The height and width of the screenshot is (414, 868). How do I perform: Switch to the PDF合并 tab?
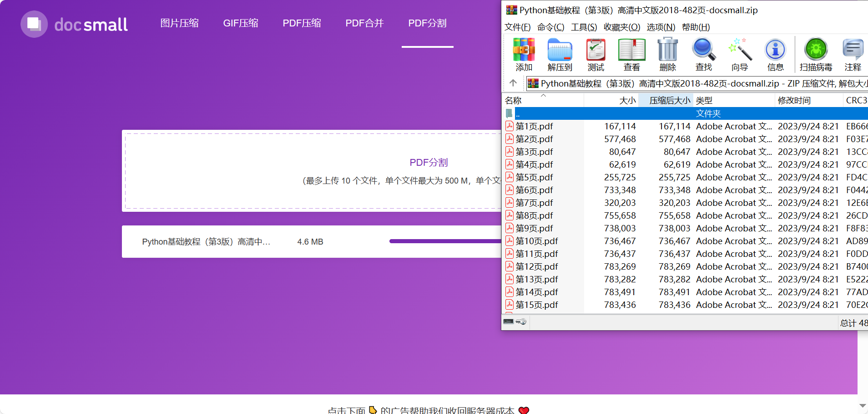(364, 23)
